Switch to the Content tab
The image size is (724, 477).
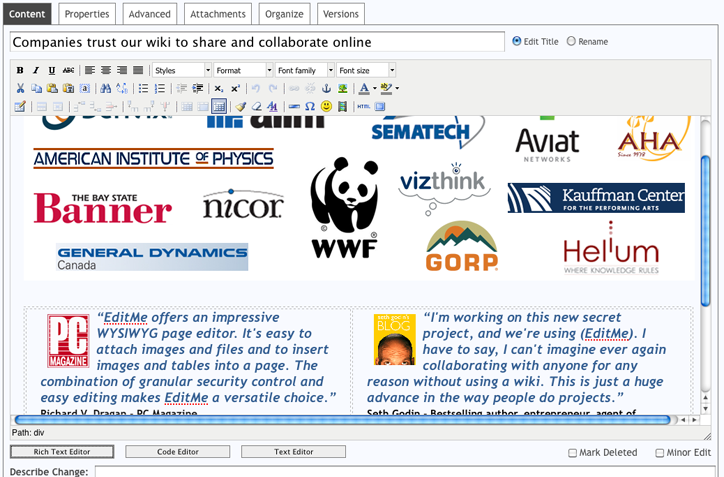point(27,14)
